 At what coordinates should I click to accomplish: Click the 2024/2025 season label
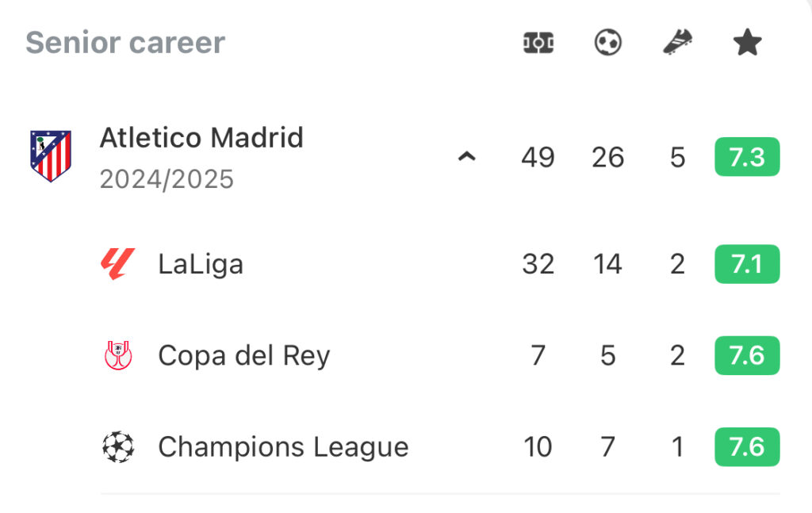click(167, 180)
